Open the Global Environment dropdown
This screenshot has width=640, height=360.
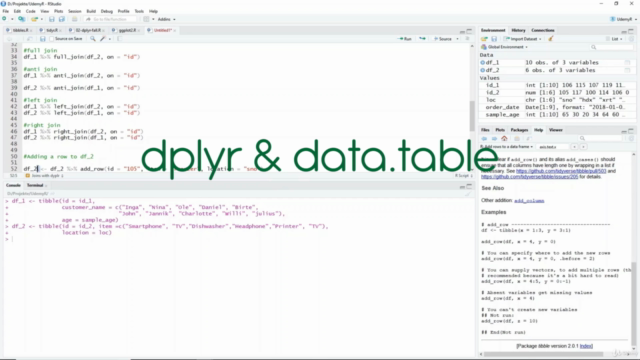pos(504,47)
